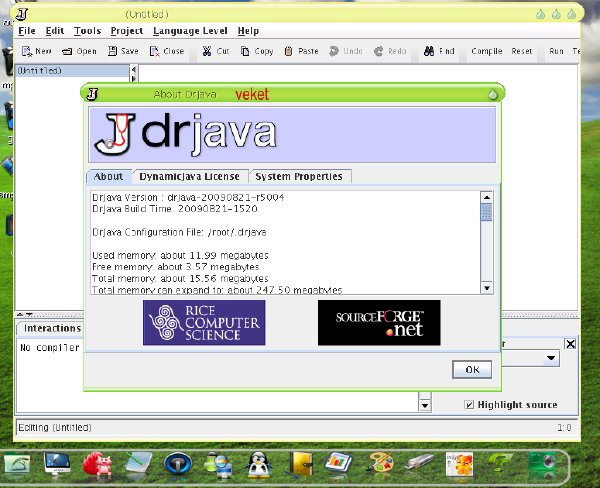Click the pane divider up arrow above Interactions
Screen dimensions: 600x488
[20, 315]
